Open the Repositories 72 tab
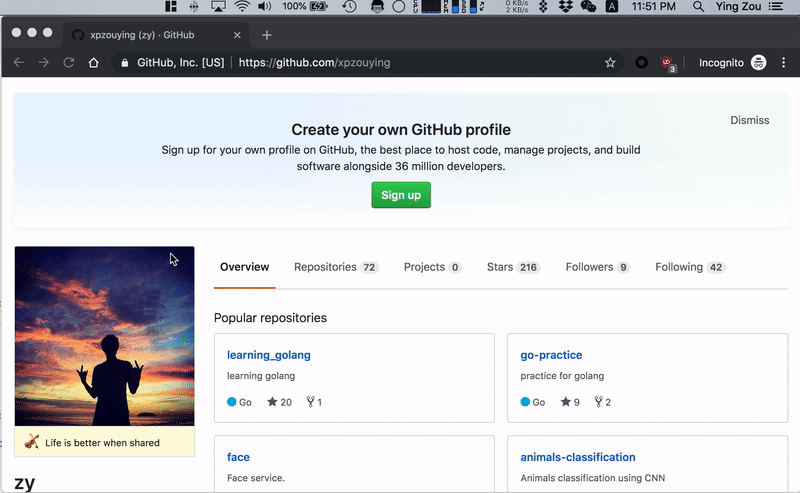800x493 pixels. 336,267
